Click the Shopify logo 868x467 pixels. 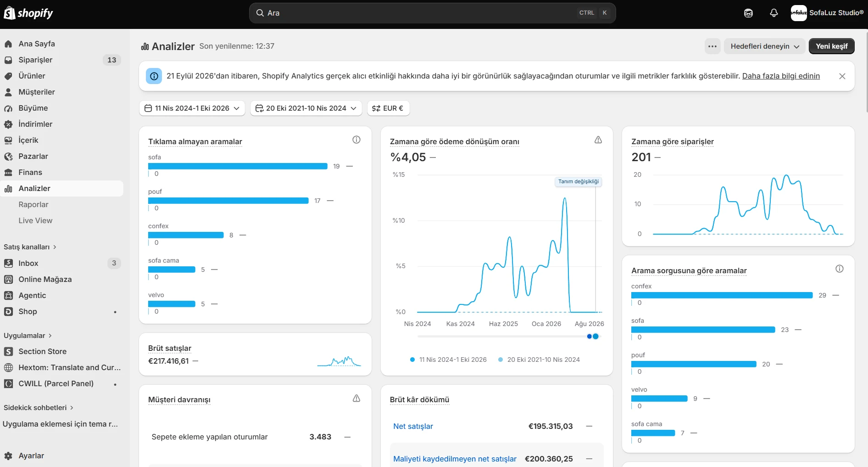(28, 13)
